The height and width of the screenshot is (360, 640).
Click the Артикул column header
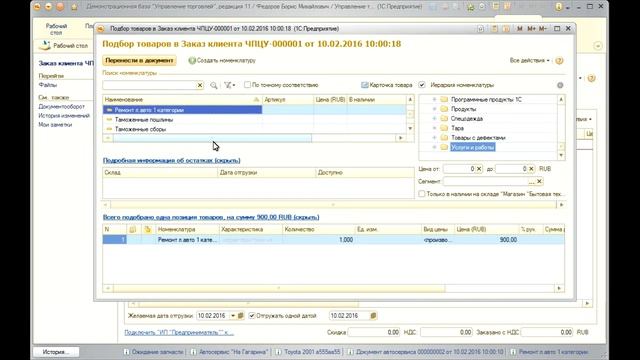(288, 100)
